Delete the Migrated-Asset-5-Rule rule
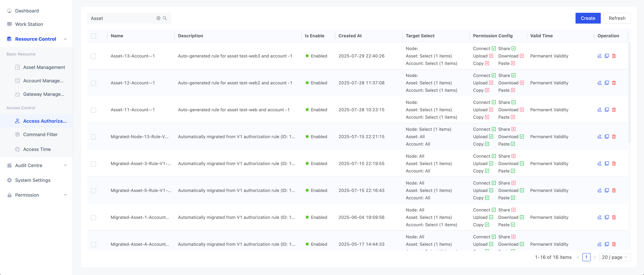This screenshot has height=275, width=644. click(x=614, y=190)
